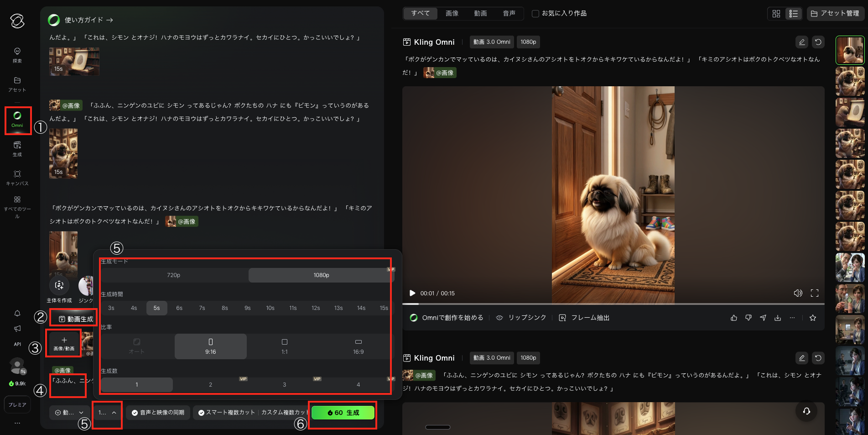Click the video progress bar
Screen dimensions: 868x435
(613, 304)
